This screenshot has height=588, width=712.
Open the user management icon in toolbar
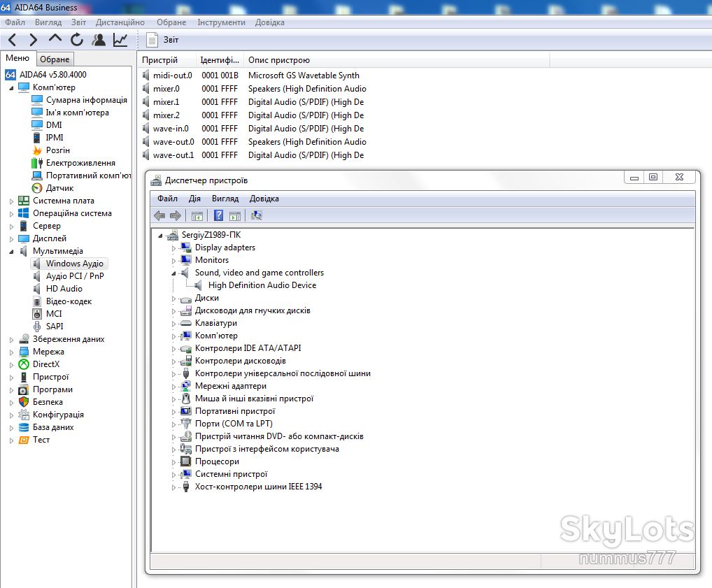99,40
